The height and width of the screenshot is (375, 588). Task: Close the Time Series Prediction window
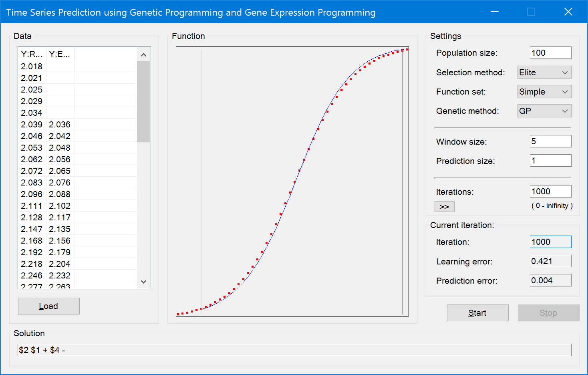568,12
